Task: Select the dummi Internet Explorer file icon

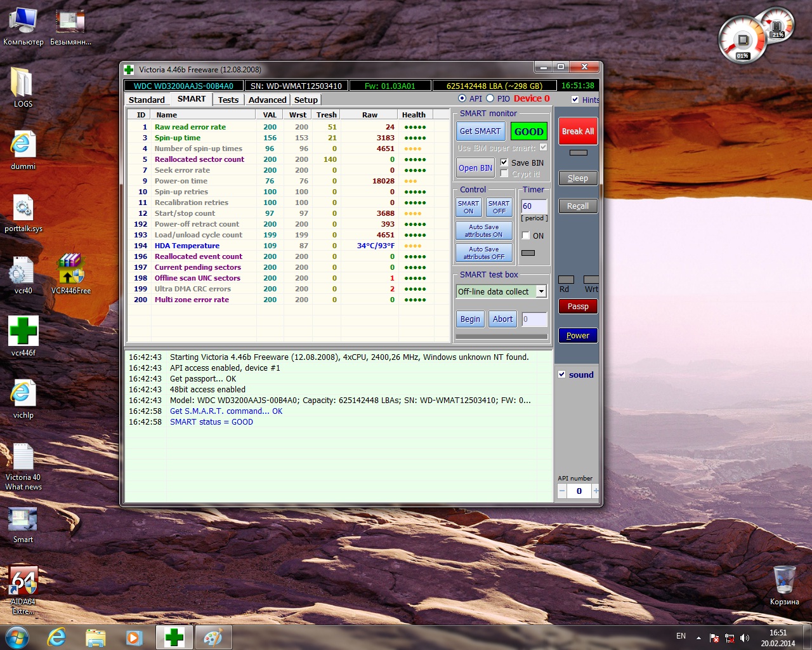Action: pyautogui.click(x=23, y=150)
